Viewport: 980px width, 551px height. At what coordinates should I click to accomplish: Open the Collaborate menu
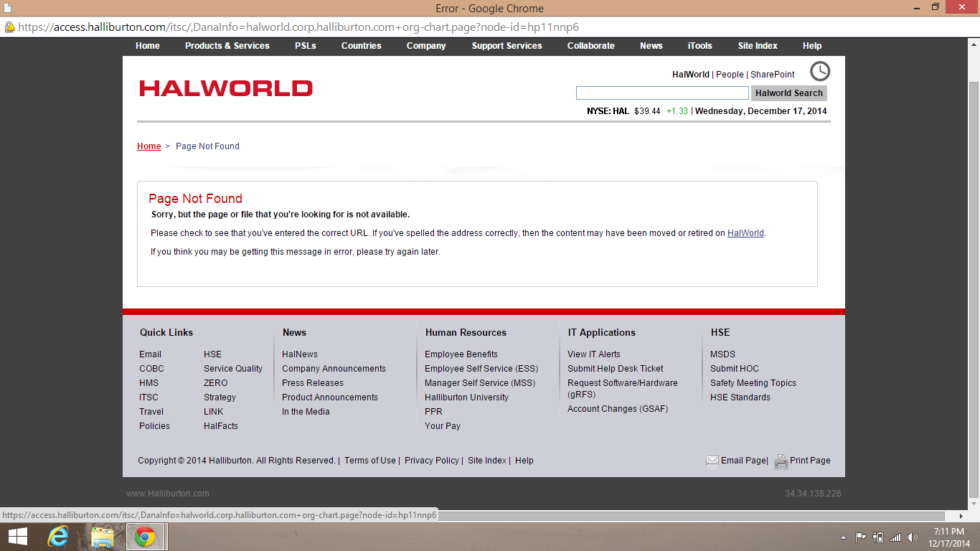point(591,46)
